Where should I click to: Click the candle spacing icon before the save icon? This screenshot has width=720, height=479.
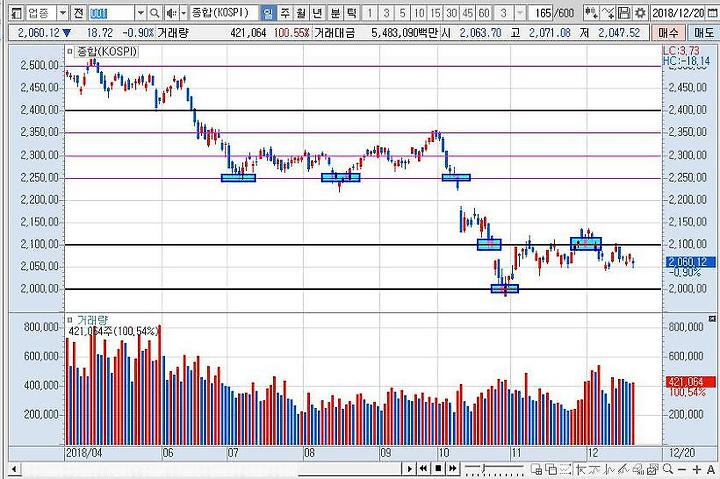pos(608,13)
